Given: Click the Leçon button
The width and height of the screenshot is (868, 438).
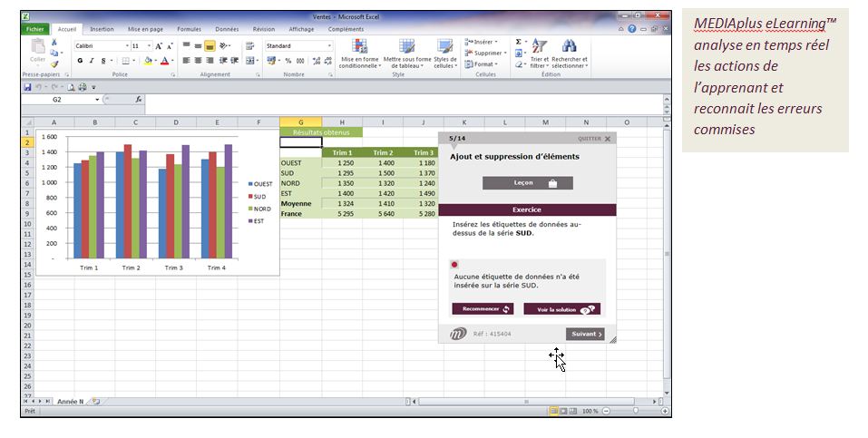Looking at the screenshot, I should point(528,183).
